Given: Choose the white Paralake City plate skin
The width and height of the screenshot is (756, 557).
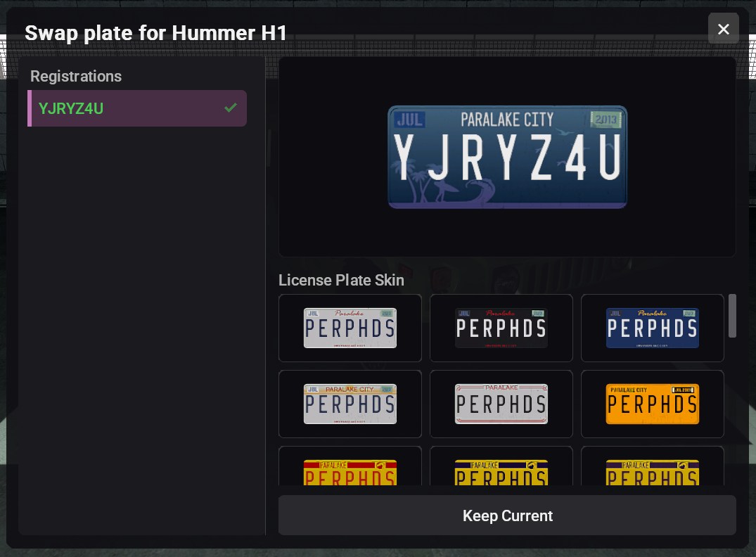Looking at the screenshot, I should (x=350, y=404).
